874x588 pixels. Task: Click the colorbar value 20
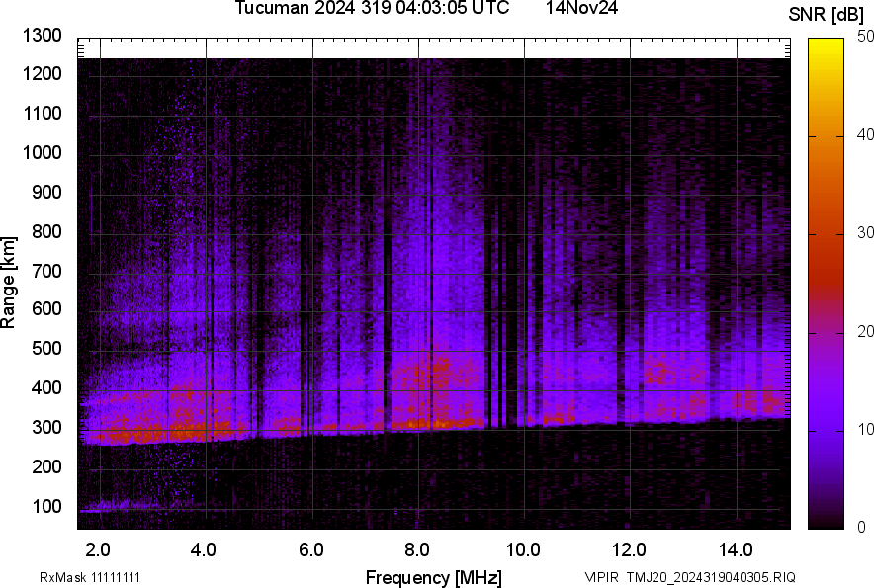point(865,332)
